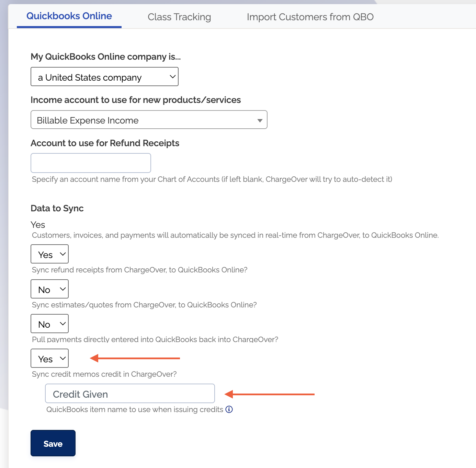
Task: Select the Quickbooks Online tab
Action: pyautogui.click(x=69, y=16)
